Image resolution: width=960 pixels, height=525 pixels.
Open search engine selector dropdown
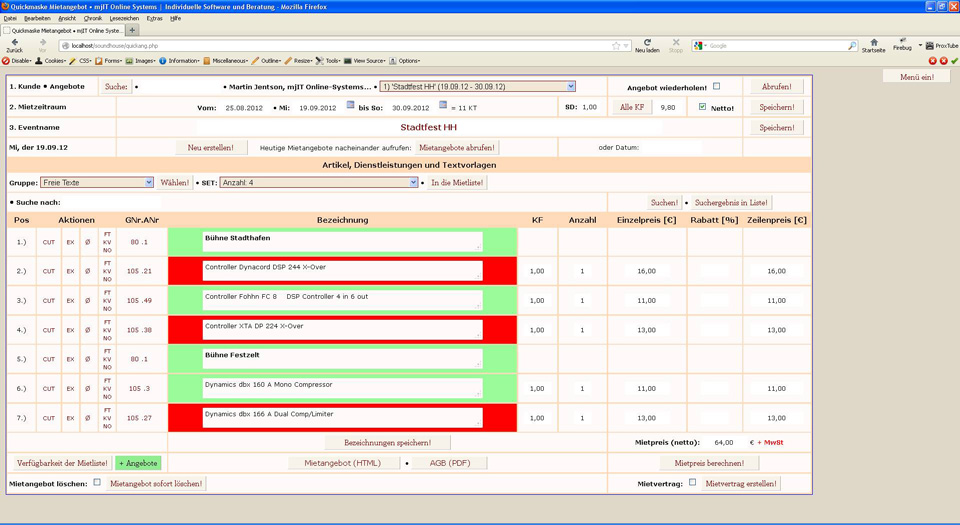tap(700, 46)
